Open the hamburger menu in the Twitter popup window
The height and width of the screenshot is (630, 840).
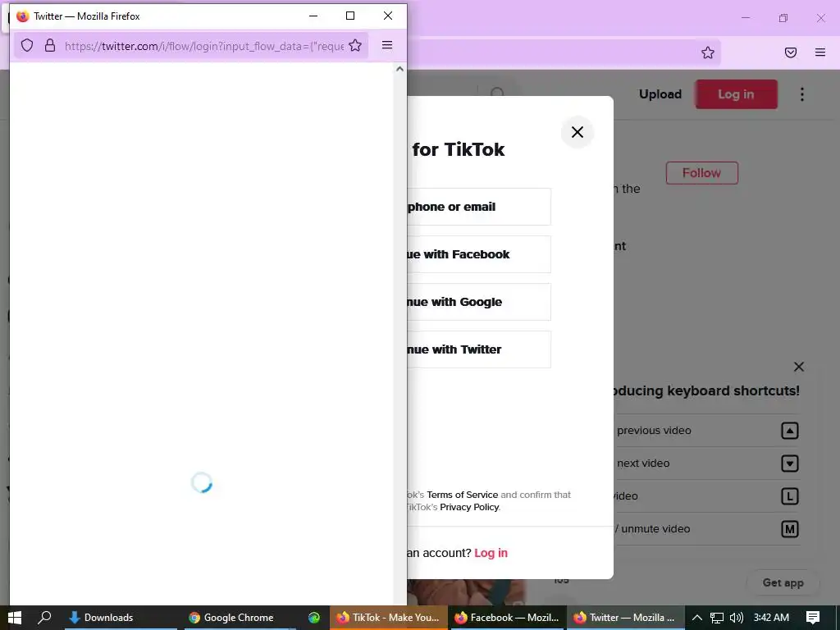[387, 45]
